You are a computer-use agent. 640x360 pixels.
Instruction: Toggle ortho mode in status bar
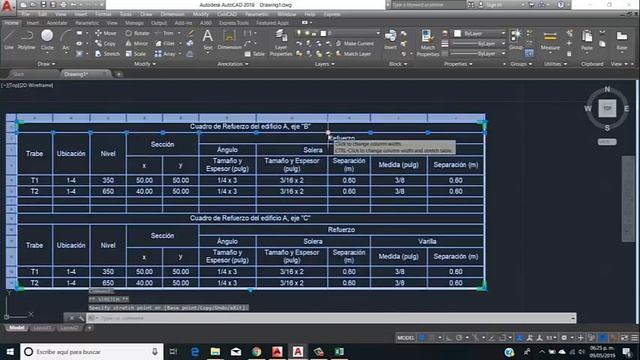click(x=449, y=338)
